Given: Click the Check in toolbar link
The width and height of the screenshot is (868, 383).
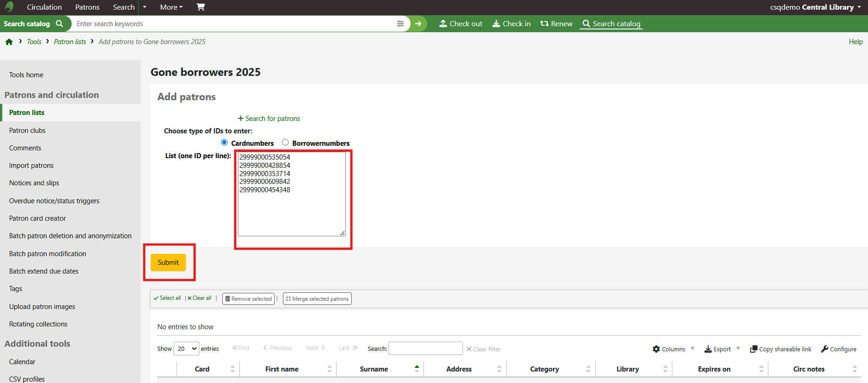Looking at the screenshot, I should pos(512,24).
